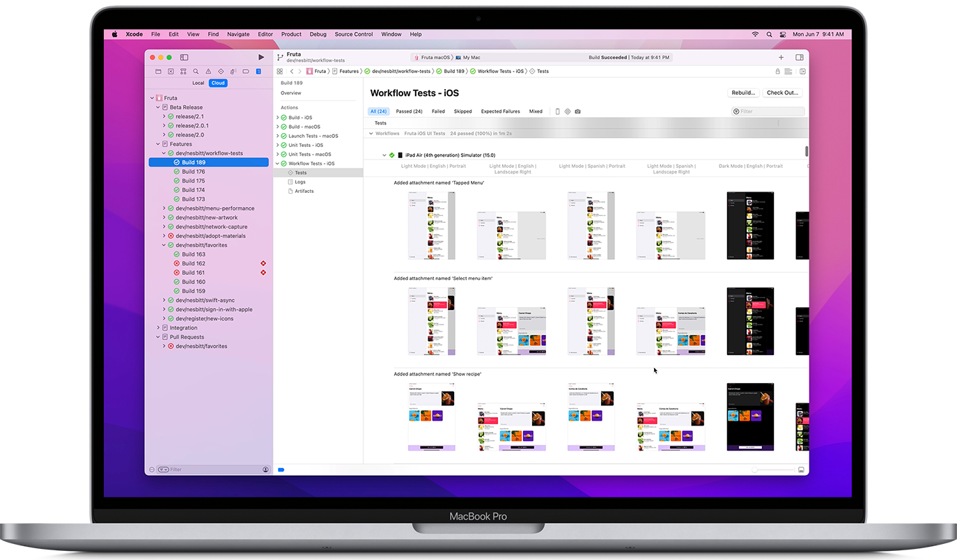Switch navigator to Cloud

[x=218, y=83]
